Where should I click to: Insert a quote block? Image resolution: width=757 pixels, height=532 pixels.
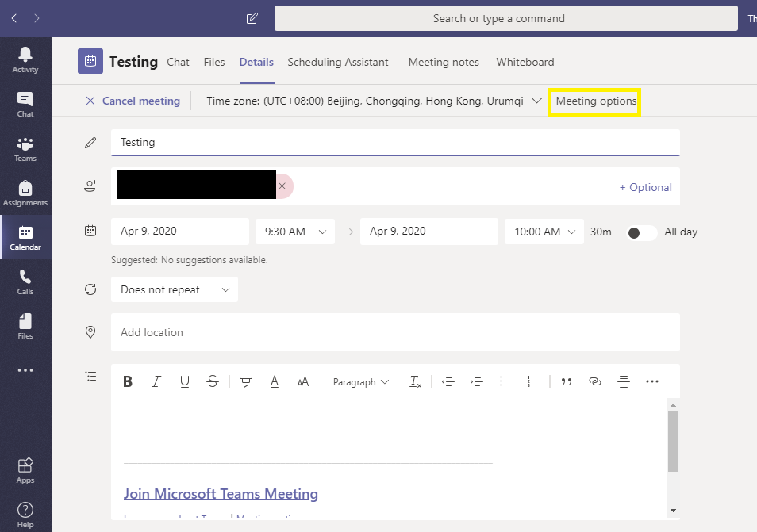point(567,381)
